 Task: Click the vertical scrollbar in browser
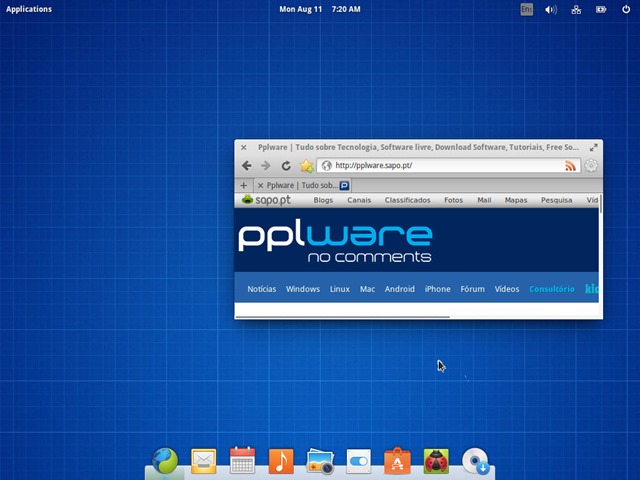point(600,204)
